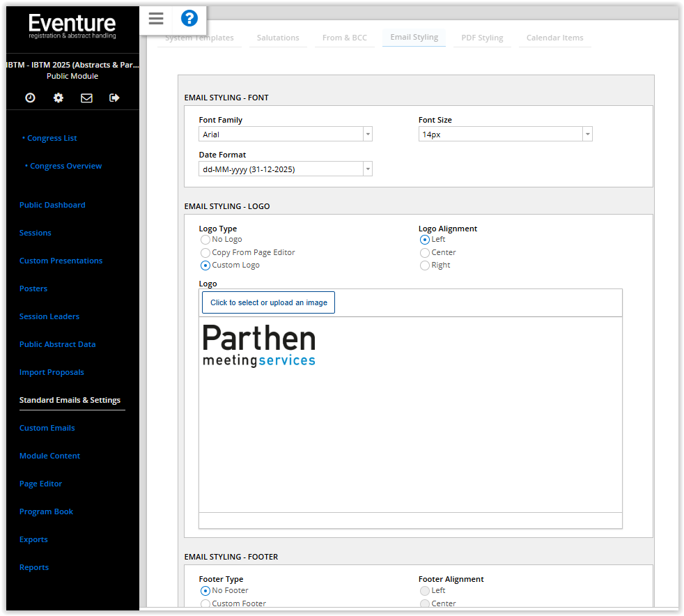This screenshot has width=684, height=616.
Task: Switch to the Salutations tab
Action: tap(278, 38)
